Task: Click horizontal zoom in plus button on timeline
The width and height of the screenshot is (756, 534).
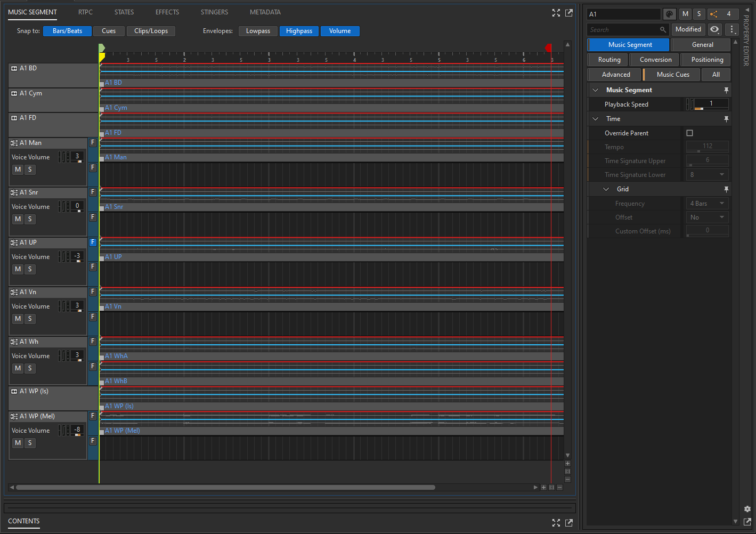Action: (x=543, y=487)
